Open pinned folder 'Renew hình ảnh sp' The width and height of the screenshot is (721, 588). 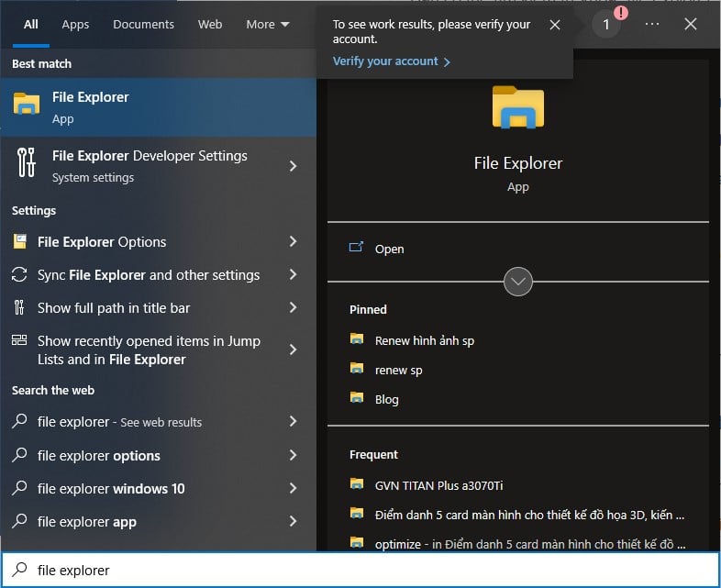[425, 340]
